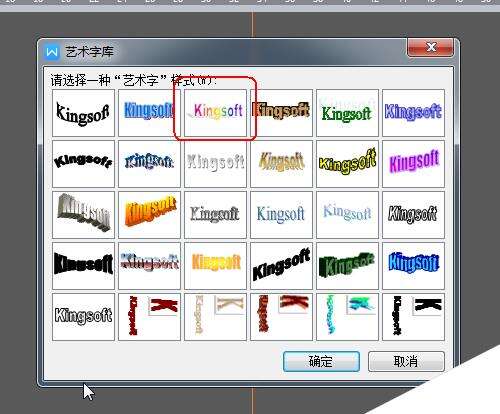500x414 pixels.
Task: Choose the red and blue striped Kingsoft style
Action: pyautogui.click(x=149, y=266)
